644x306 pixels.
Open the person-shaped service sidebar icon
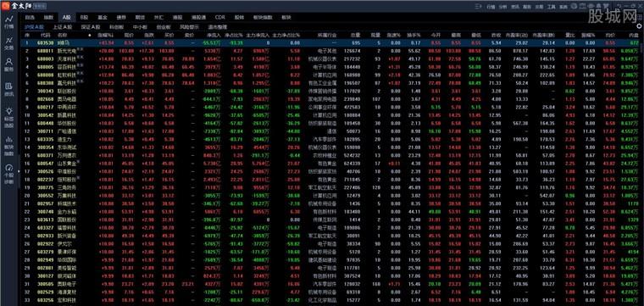8,65
